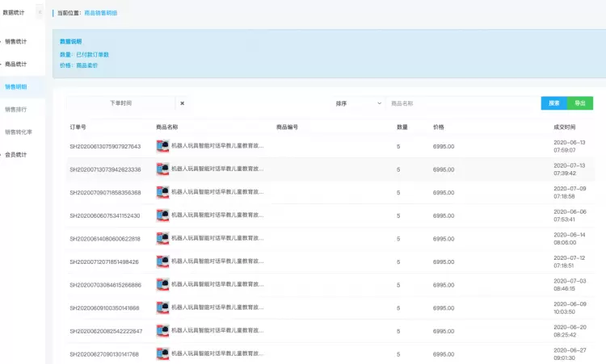Open the 销售转化率 menu item
This screenshot has height=364, width=606.
18,132
